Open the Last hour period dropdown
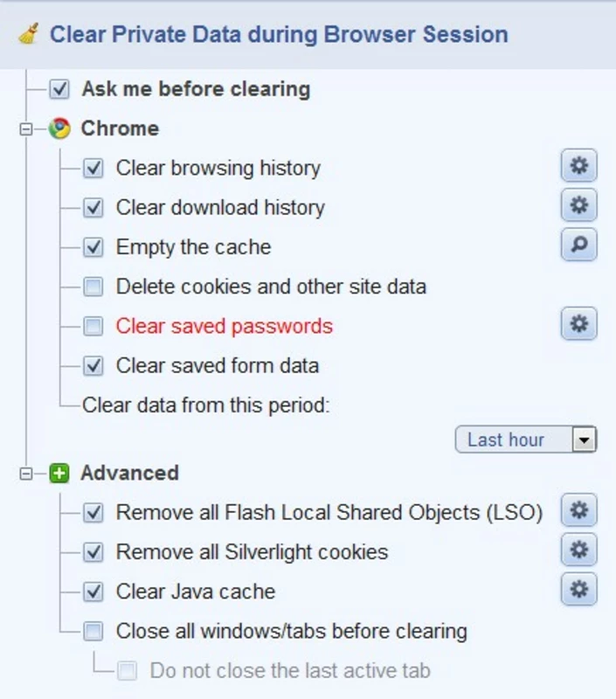The width and height of the screenshot is (616, 699). (526, 439)
